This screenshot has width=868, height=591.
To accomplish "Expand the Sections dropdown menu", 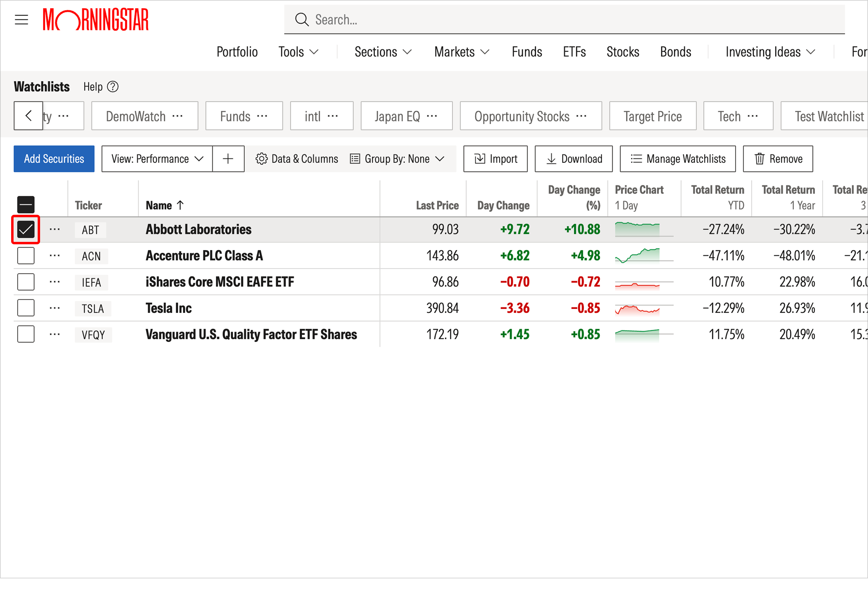I will tap(383, 52).
